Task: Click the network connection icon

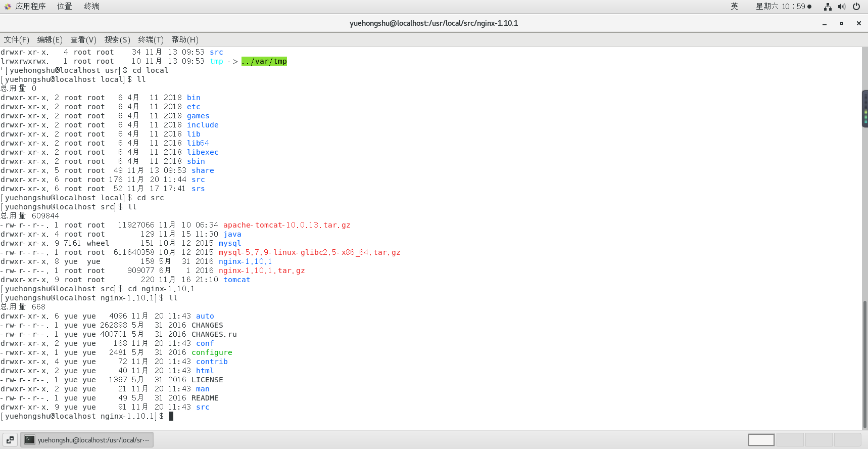Action: pyautogui.click(x=828, y=7)
